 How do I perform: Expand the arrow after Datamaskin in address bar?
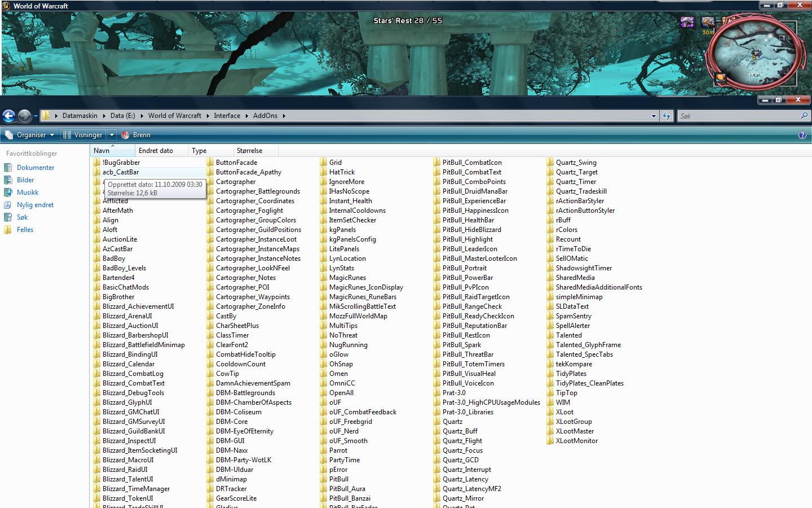tap(104, 116)
